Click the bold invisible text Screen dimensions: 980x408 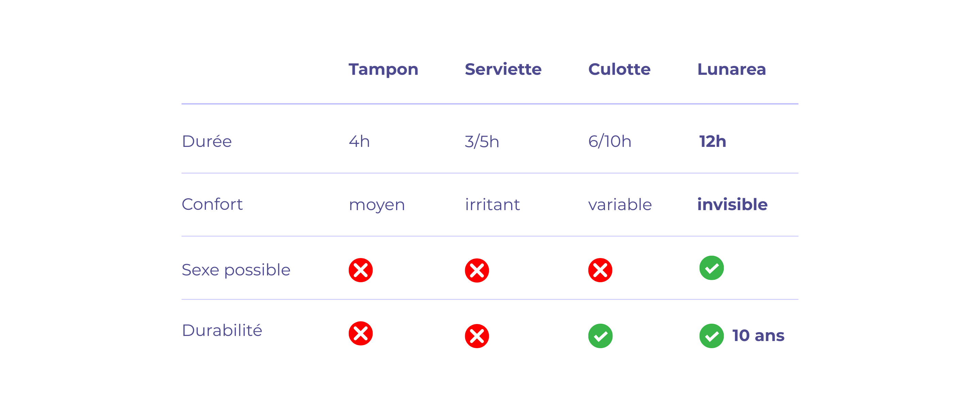(x=732, y=204)
